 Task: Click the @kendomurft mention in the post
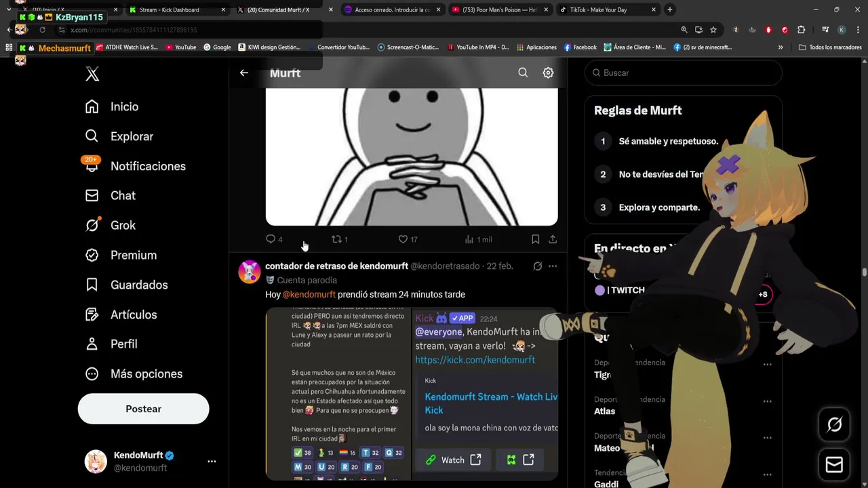[309, 294]
